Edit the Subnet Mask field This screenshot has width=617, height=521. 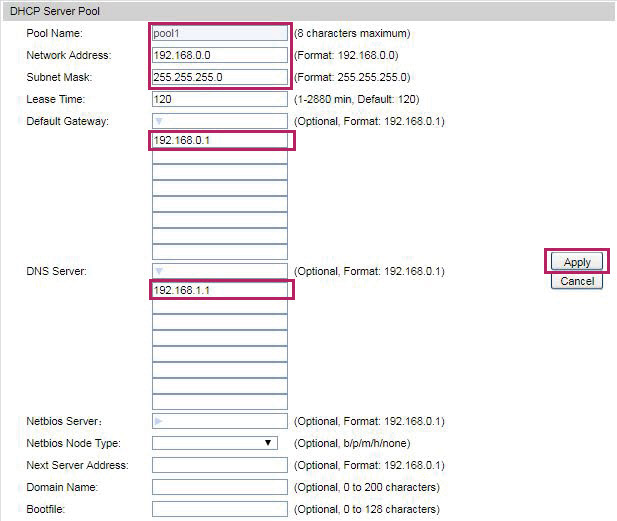click(220, 77)
